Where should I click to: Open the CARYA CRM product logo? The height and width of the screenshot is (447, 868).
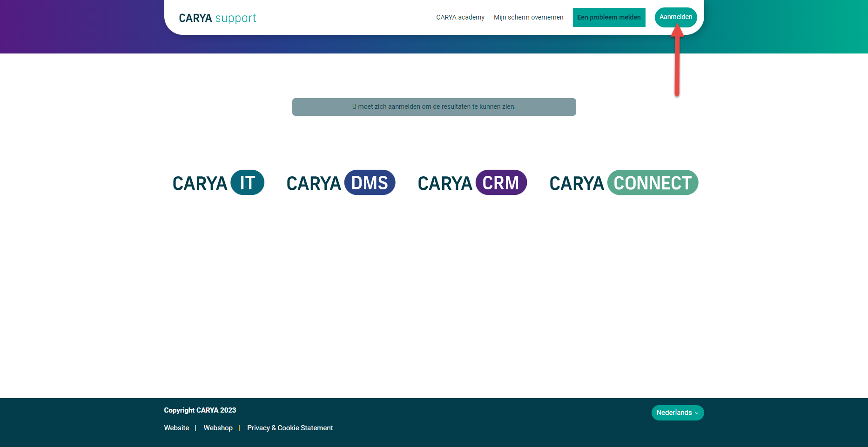[x=472, y=182]
